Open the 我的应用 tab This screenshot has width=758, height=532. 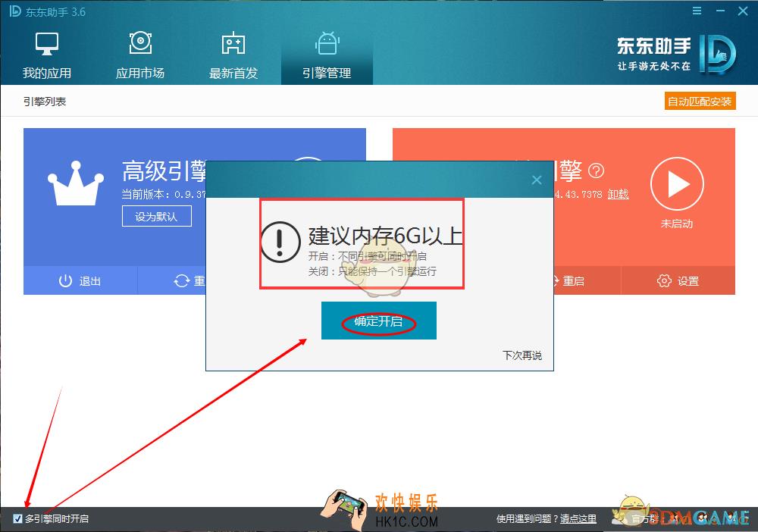coord(47,55)
